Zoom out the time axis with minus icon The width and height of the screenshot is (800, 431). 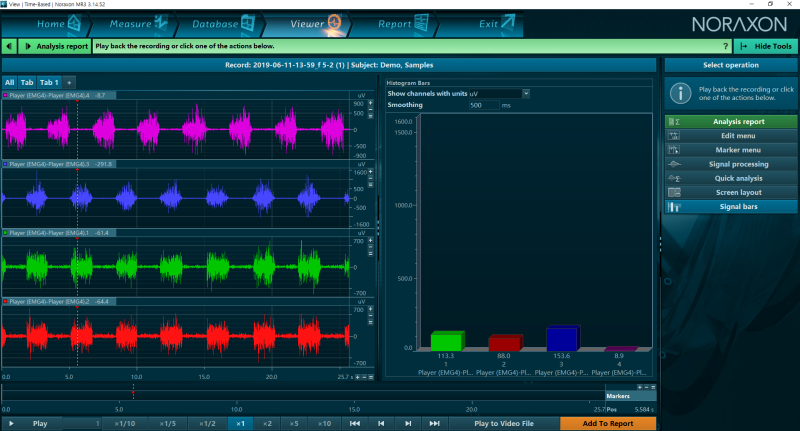point(364,377)
